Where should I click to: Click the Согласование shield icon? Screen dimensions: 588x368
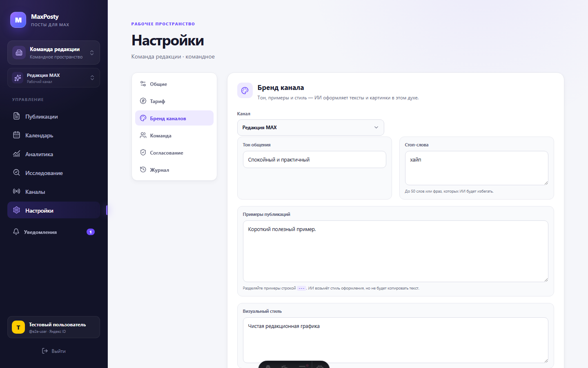click(143, 153)
